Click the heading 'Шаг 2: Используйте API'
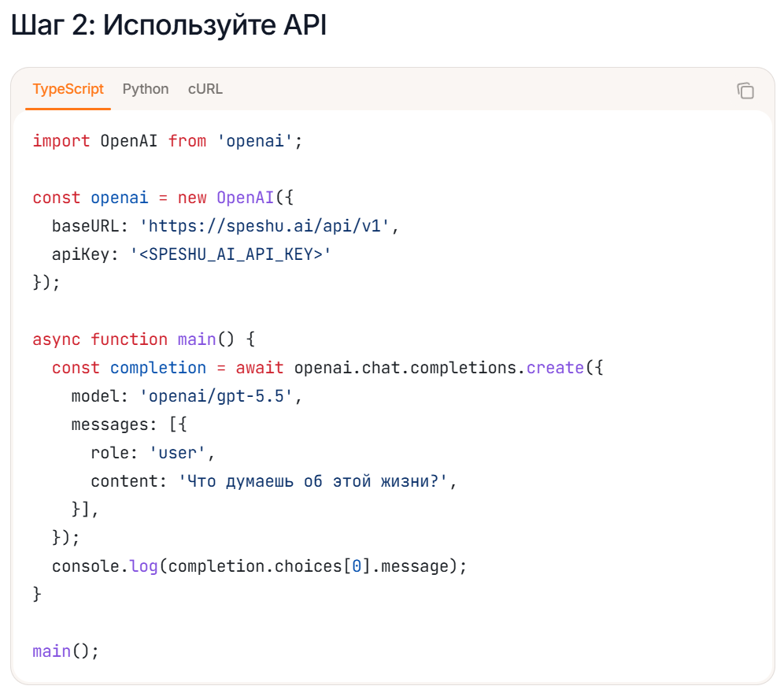 (x=169, y=25)
